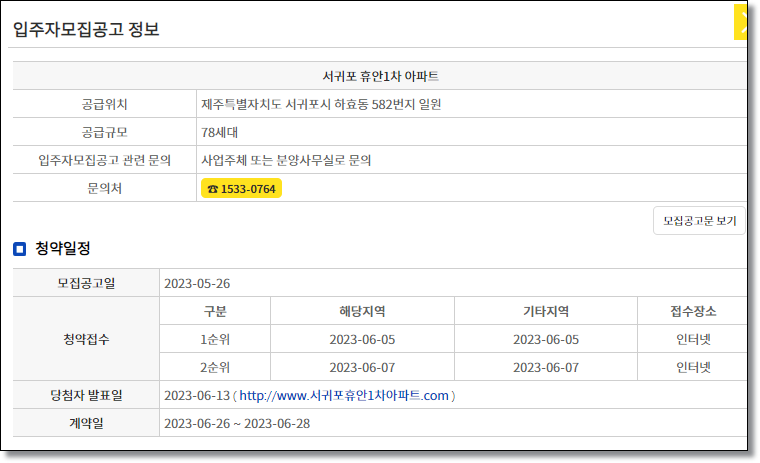Click the 모집공고문 보기 button

(x=699, y=221)
